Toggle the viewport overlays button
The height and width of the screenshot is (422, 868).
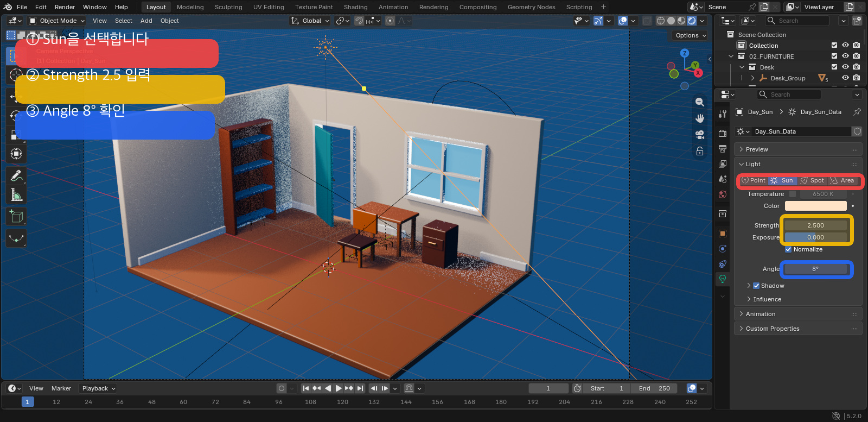623,21
